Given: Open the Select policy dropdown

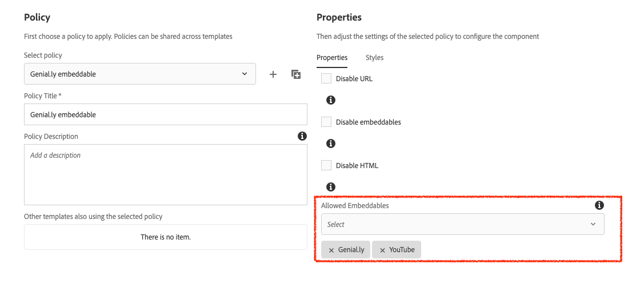Looking at the screenshot, I should click(140, 74).
